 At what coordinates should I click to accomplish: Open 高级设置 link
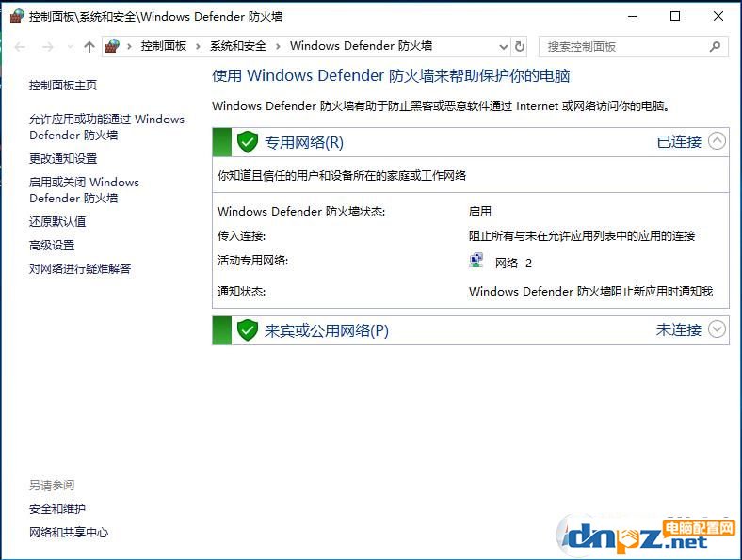(x=52, y=245)
